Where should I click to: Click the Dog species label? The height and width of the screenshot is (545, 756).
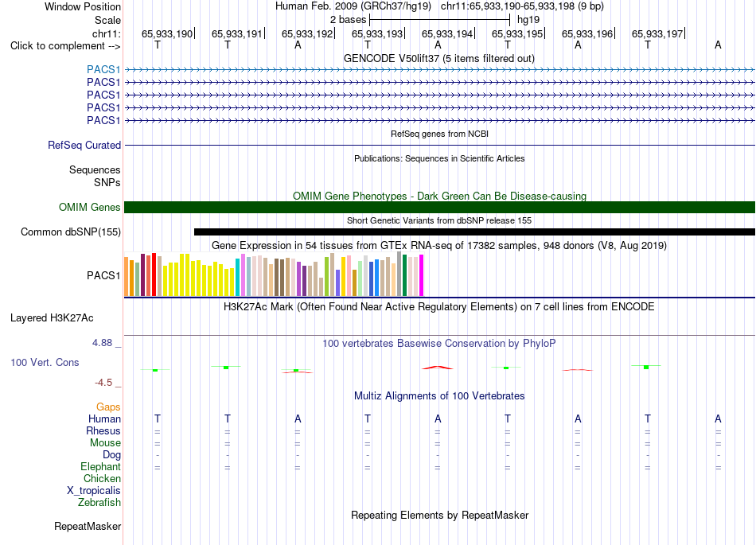tap(111, 455)
